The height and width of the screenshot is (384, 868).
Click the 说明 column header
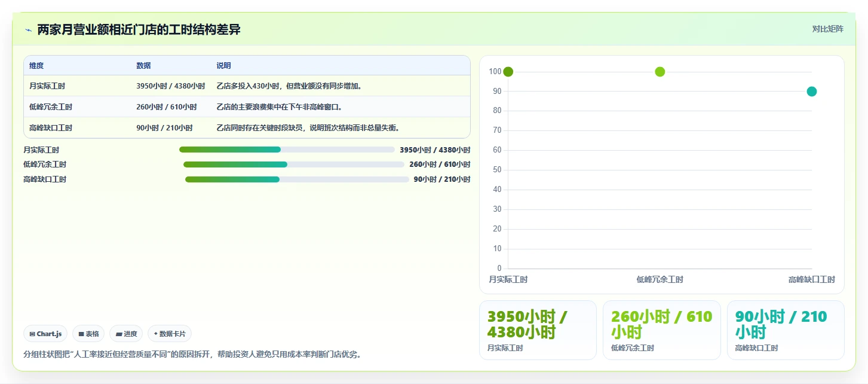[x=223, y=66]
